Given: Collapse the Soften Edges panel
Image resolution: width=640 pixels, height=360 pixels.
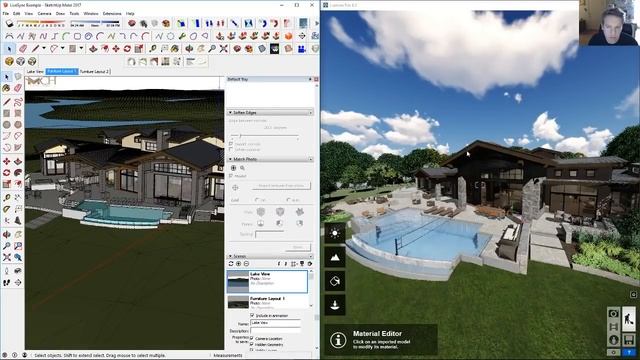Looking at the screenshot, I should 230,113.
